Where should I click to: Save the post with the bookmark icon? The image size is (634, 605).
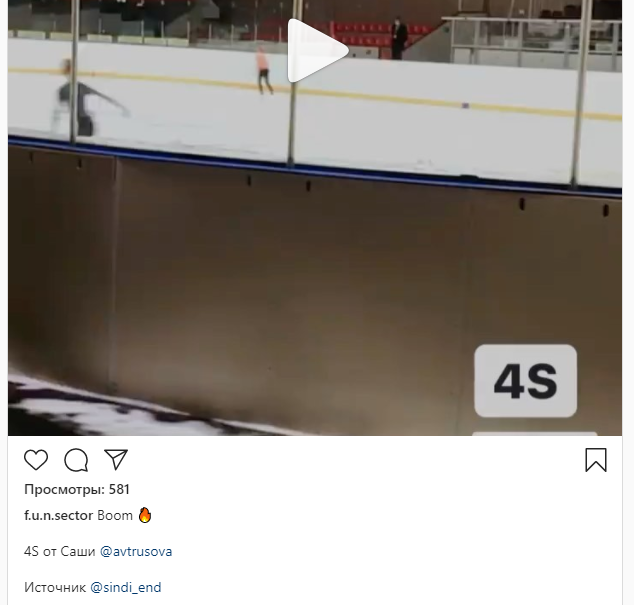[x=596, y=460]
